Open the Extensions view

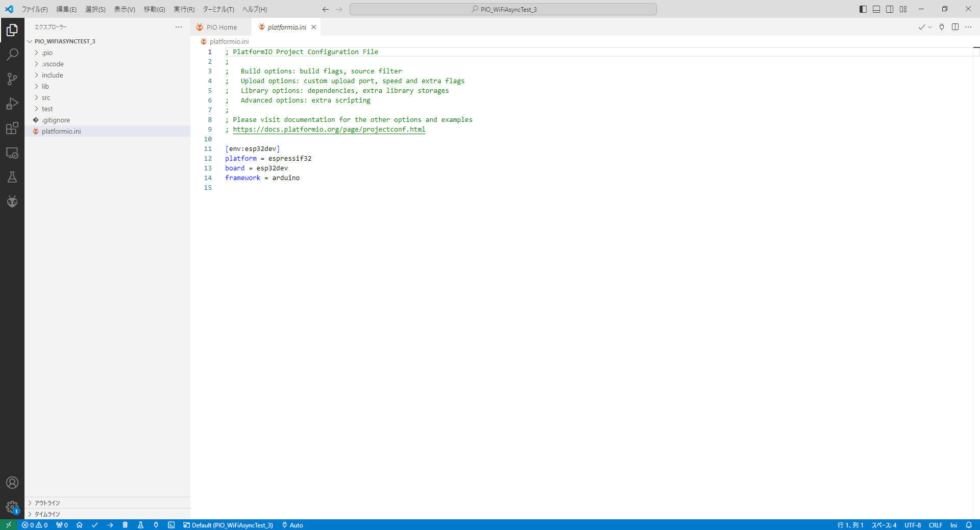pos(12,128)
